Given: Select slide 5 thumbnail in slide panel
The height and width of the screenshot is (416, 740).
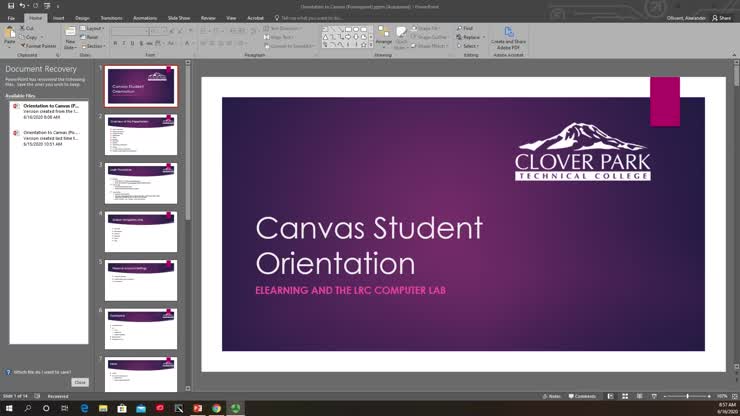Looking at the screenshot, I should (141, 280).
